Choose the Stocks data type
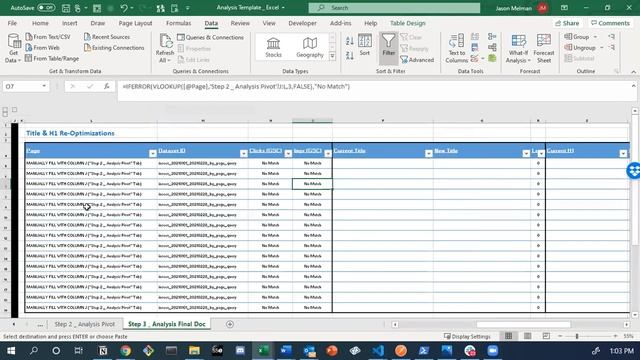 273,47
